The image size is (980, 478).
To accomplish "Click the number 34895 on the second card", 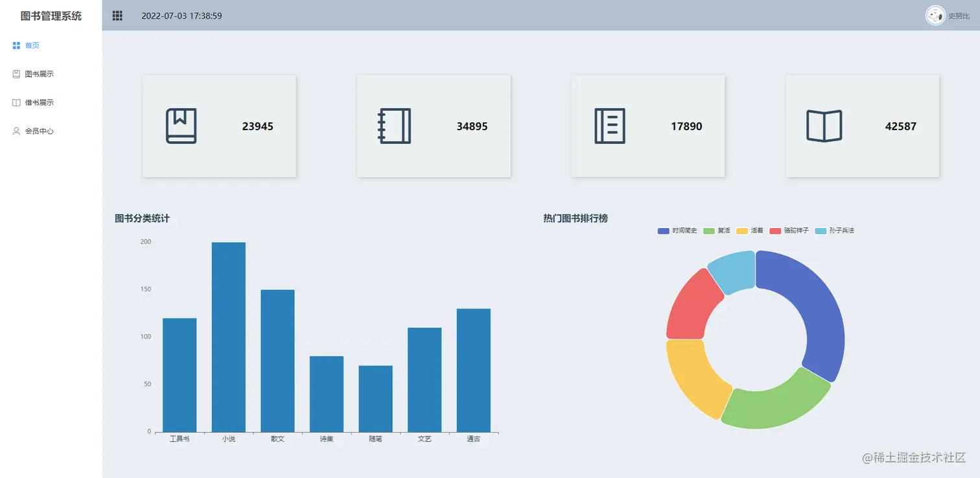I will (x=472, y=126).
